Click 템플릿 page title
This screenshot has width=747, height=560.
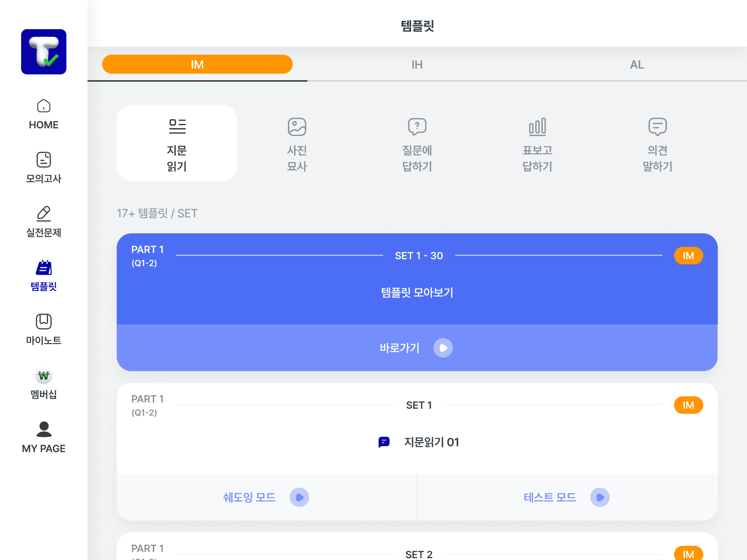pos(417,26)
